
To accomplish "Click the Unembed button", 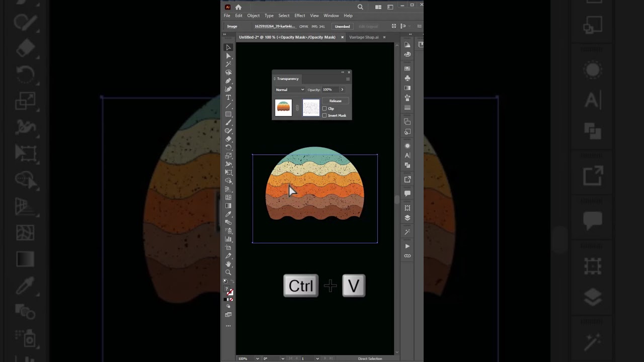I will pyautogui.click(x=342, y=26).
